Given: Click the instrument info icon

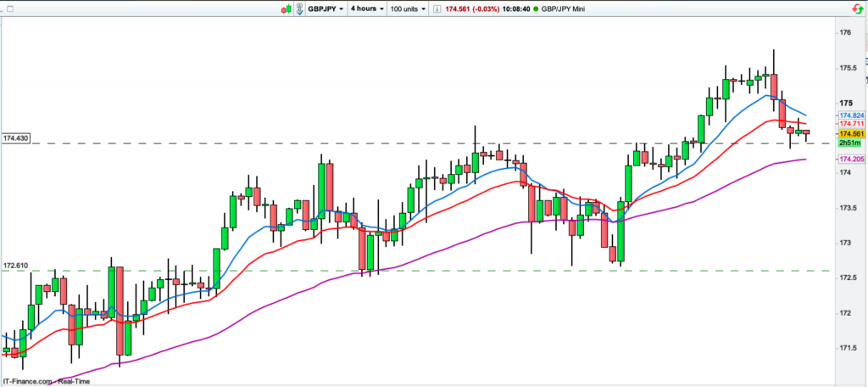Looking at the screenshot, I should [x=437, y=9].
